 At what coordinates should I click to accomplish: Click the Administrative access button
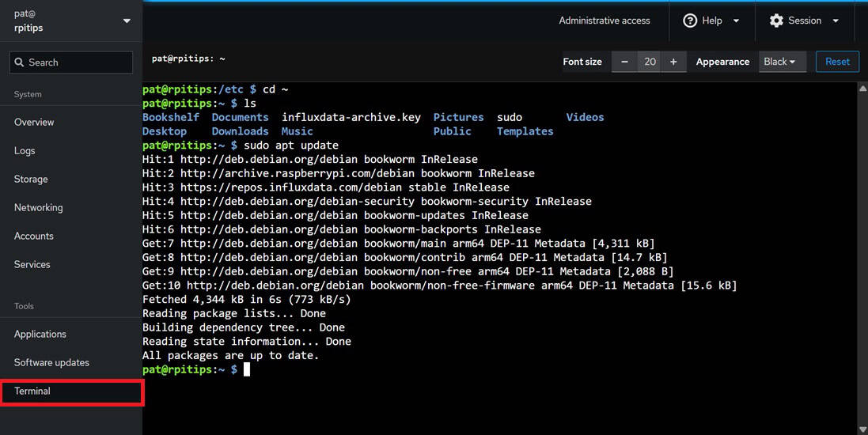point(605,21)
